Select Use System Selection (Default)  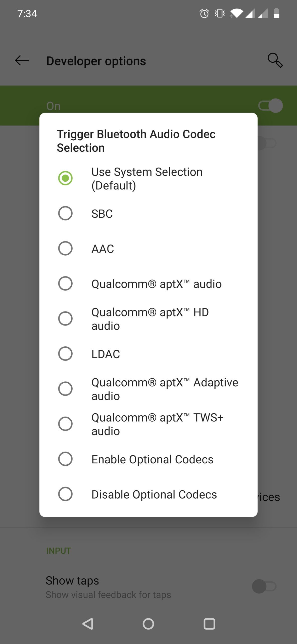point(65,178)
